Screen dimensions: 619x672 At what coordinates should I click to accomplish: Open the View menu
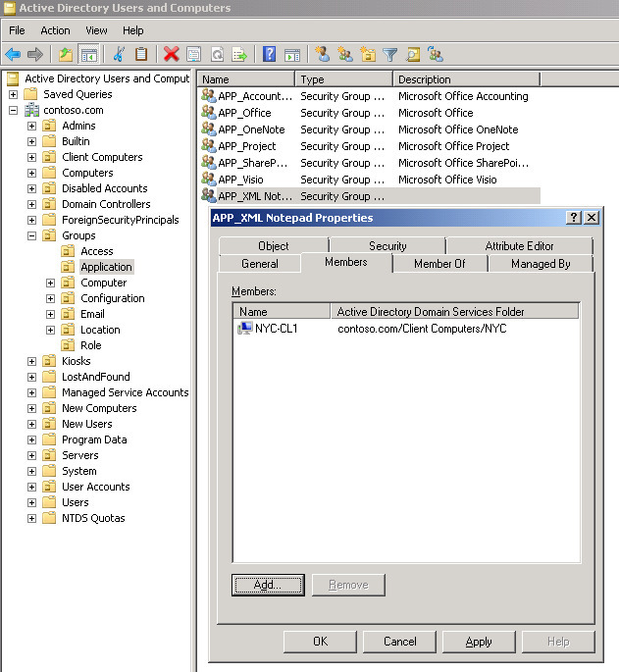click(x=96, y=30)
